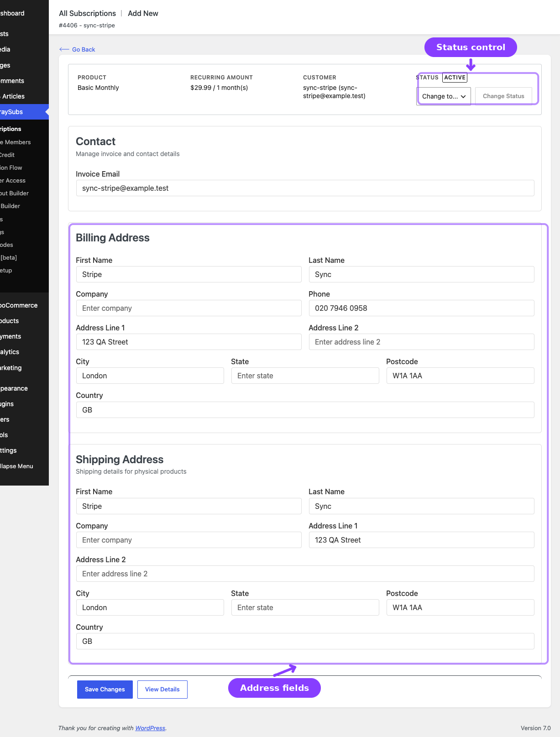Viewport: 560px width, 737px height.
Task: Follow the WordPress footer link
Action: coord(150,728)
